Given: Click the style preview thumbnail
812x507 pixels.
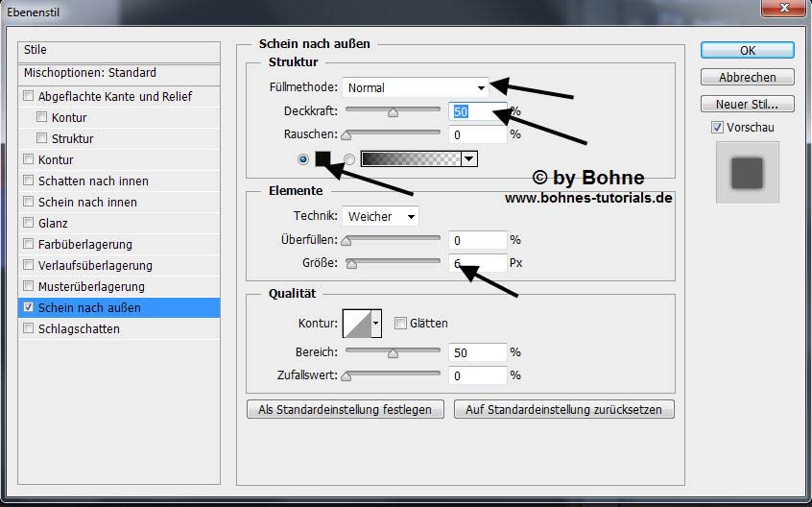Looking at the screenshot, I should [x=747, y=173].
